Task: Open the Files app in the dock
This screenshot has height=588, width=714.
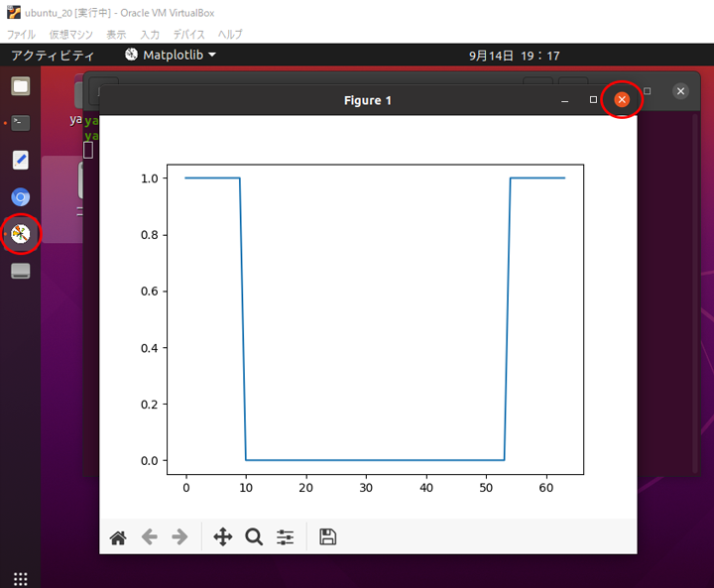Action: (21, 86)
